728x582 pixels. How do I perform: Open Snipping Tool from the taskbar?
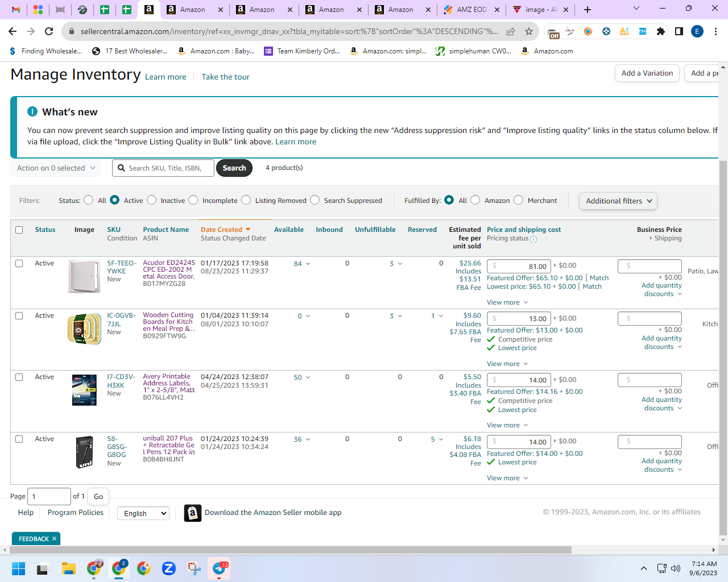coord(195,568)
